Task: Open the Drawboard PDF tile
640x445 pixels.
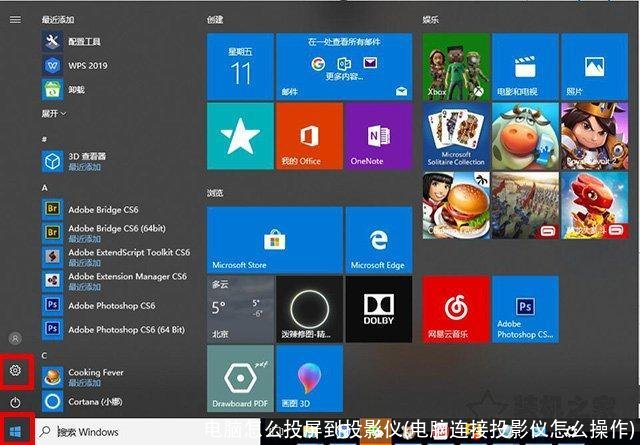Action: point(240,379)
